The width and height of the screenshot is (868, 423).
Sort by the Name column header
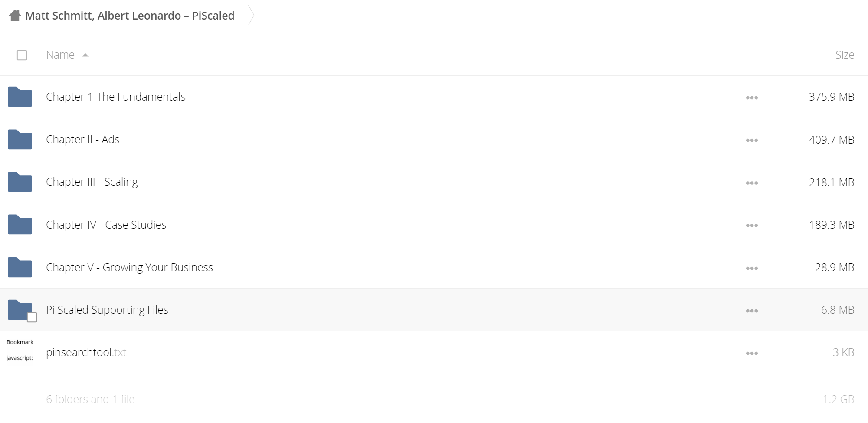click(x=60, y=55)
